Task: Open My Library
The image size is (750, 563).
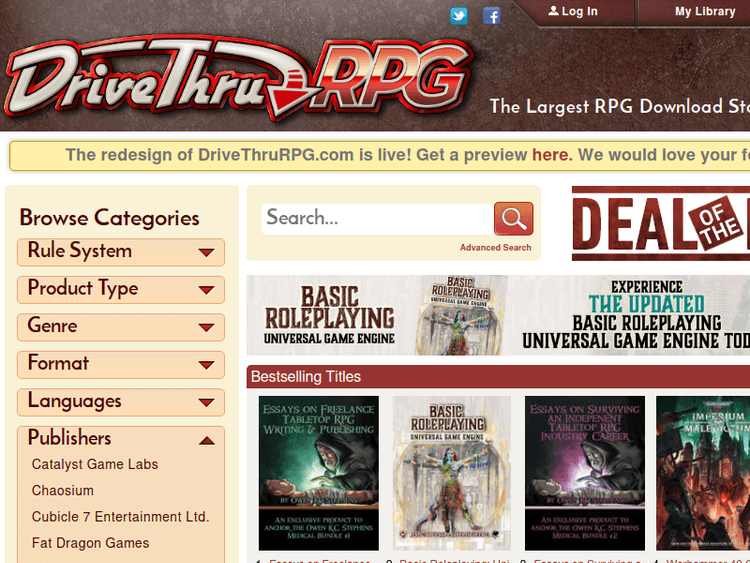Action: coord(705,11)
